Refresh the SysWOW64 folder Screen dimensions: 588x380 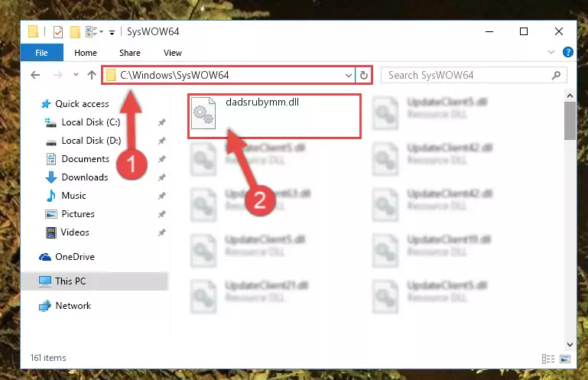364,76
